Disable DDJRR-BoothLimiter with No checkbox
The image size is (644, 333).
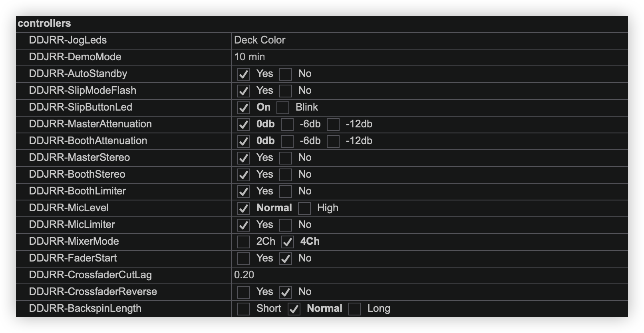286,192
